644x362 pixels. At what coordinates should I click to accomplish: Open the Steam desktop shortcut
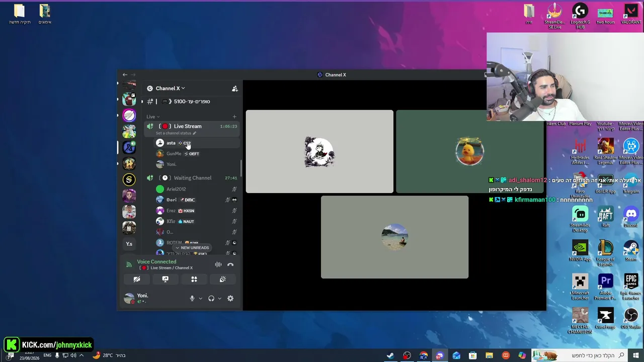631,251
